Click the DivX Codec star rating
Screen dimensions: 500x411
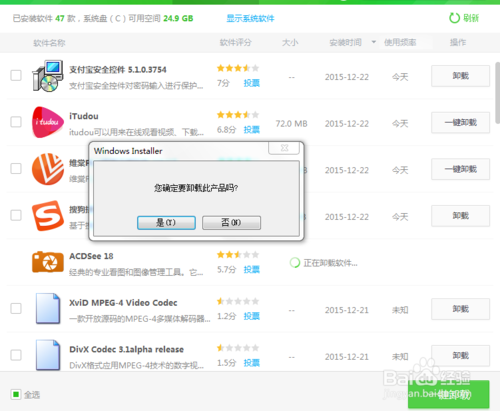pyautogui.click(x=238, y=348)
